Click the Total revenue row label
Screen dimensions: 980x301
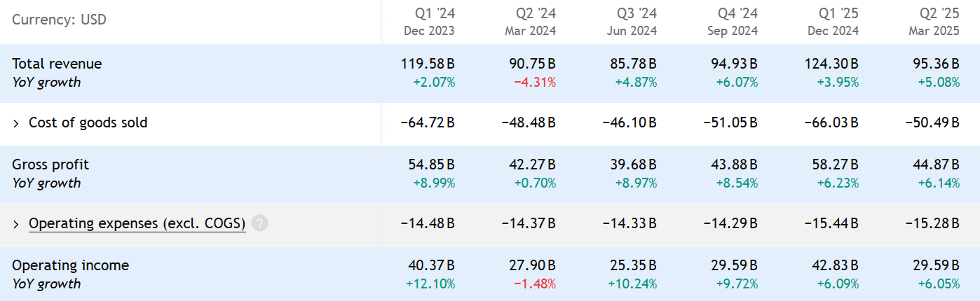click(x=57, y=64)
